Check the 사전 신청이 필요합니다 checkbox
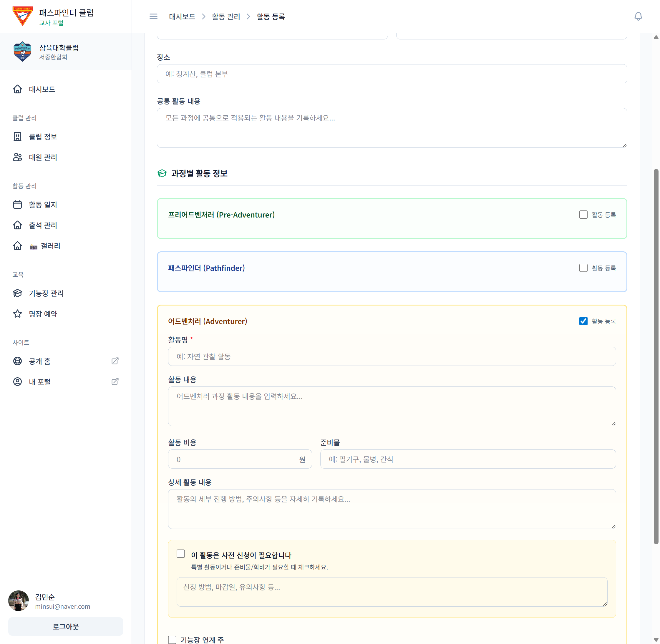This screenshot has width=660, height=644. (181, 553)
